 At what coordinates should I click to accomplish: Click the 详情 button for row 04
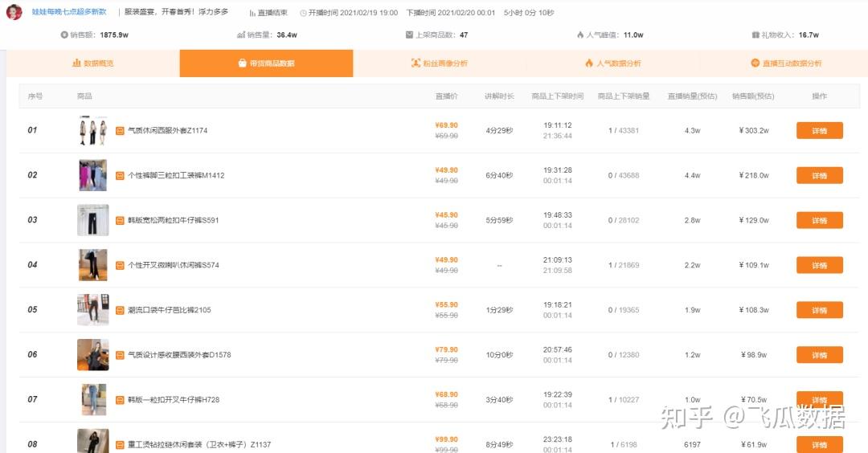[819, 265]
